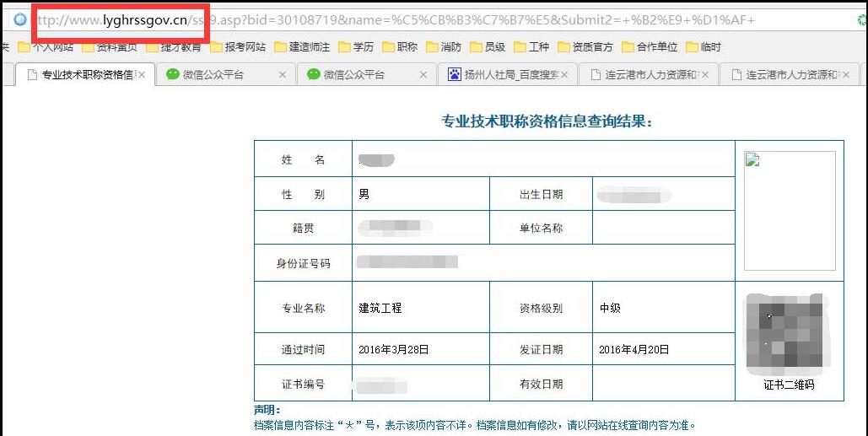Click the 发证日期 label cell
Viewport: 868px width, 436px height.
pos(541,349)
